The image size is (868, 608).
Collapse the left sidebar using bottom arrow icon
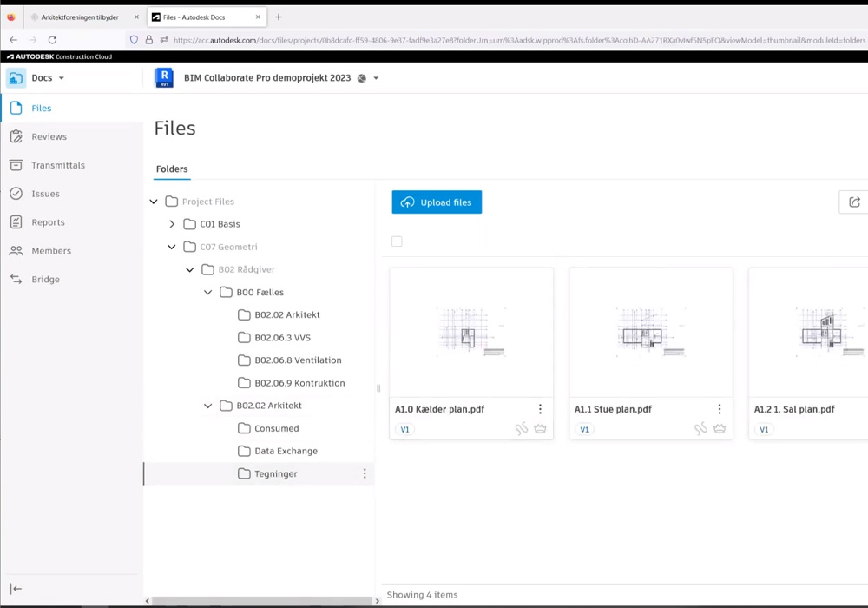point(16,589)
